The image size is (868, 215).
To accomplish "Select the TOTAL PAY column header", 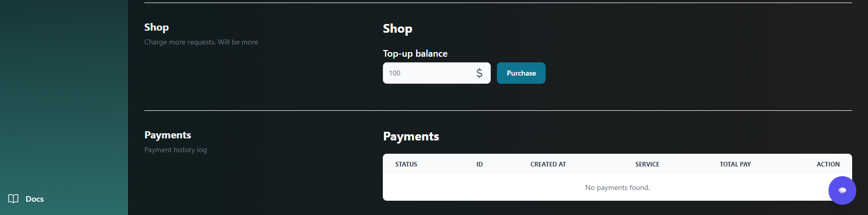I will coord(735,164).
